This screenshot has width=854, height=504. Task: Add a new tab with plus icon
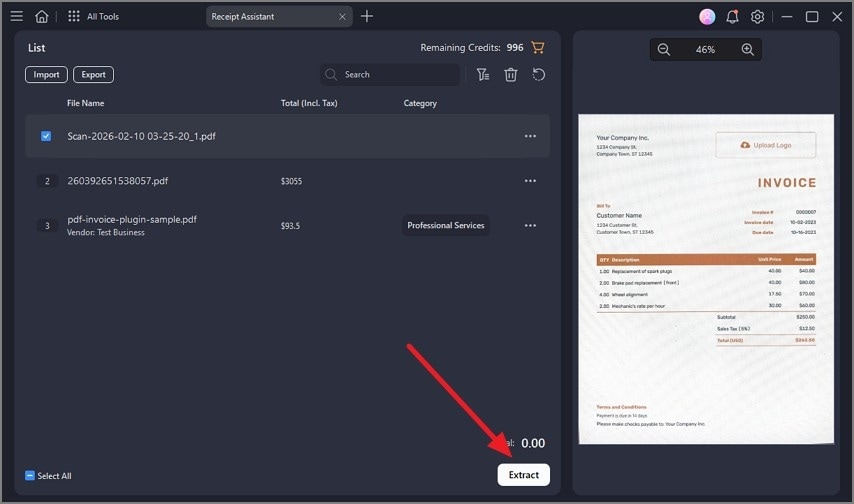pos(367,16)
